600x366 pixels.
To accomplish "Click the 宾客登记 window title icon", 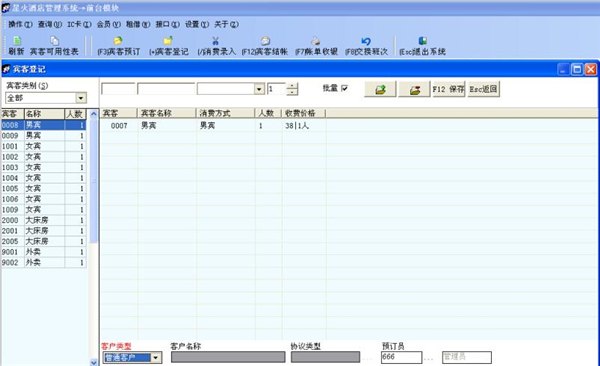I will click(x=7, y=69).
